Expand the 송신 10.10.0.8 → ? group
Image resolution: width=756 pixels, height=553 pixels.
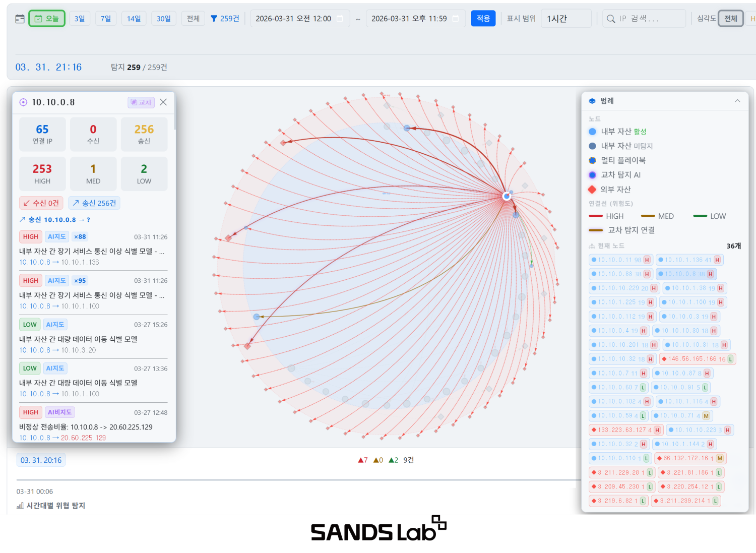[54, 220]
